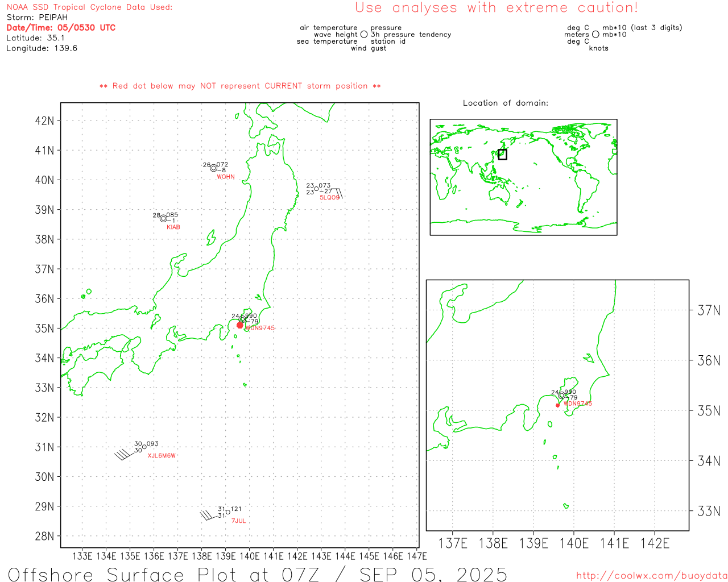Screen dimensions: 728x582
Task: Click the 'Longitude: 139.6' text
Action: click(x=42, y=48)
